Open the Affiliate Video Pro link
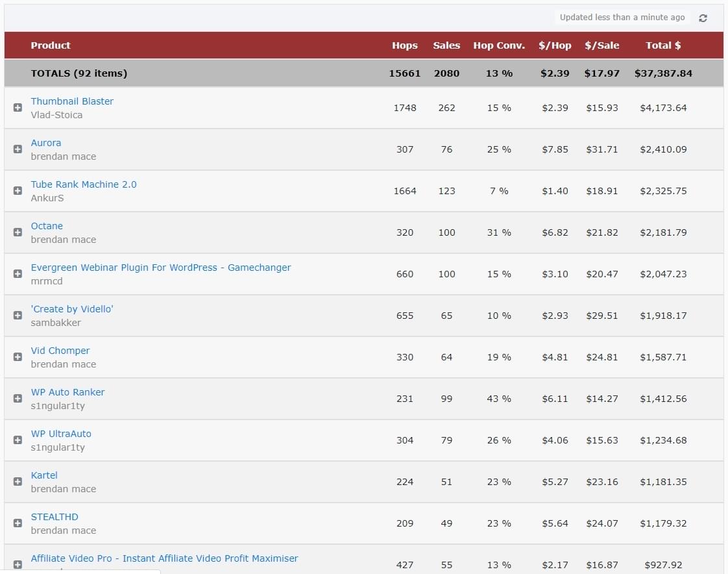728x574 pixels. (x=164, y=558)
